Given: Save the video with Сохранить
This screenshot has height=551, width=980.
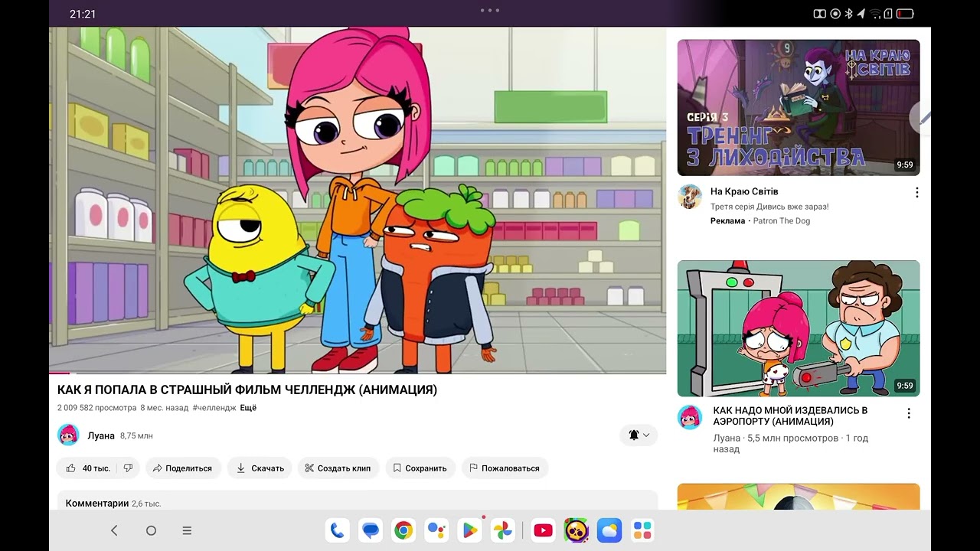Looking at the screenshot, I should tap(420, 468).
